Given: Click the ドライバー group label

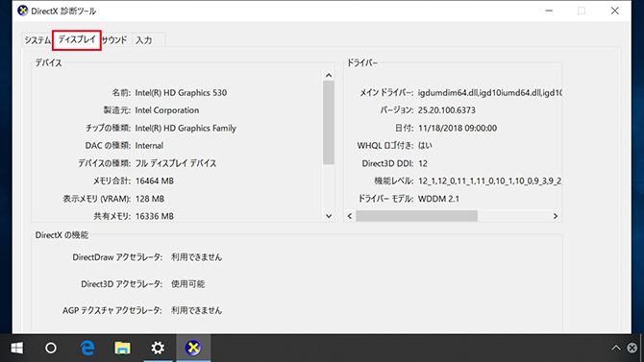Looking at the screenshot, I should tap(361, 62).
